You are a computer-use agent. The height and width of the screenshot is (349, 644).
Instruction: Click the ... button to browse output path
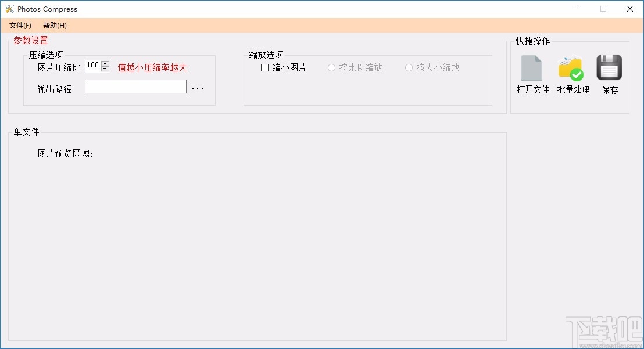[x=198, y=87]
